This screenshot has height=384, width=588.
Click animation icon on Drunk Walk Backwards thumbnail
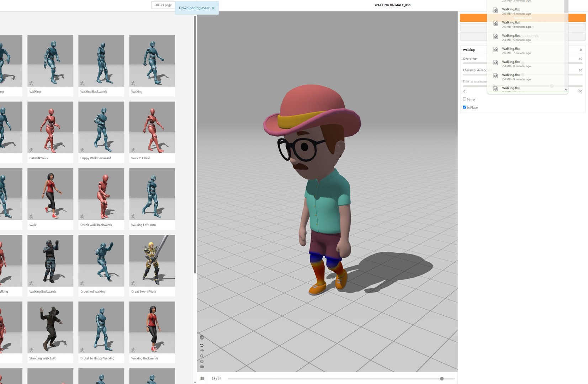(82, 217)
